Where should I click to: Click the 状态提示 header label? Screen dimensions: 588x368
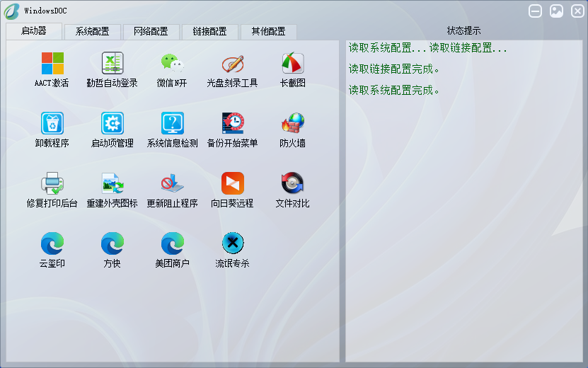pyautogui.click(x=463, y=30)
